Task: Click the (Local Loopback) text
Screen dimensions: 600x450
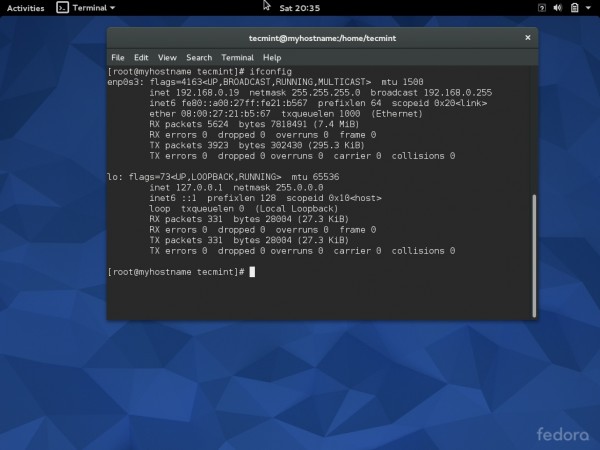Action: tap(297, 209)
